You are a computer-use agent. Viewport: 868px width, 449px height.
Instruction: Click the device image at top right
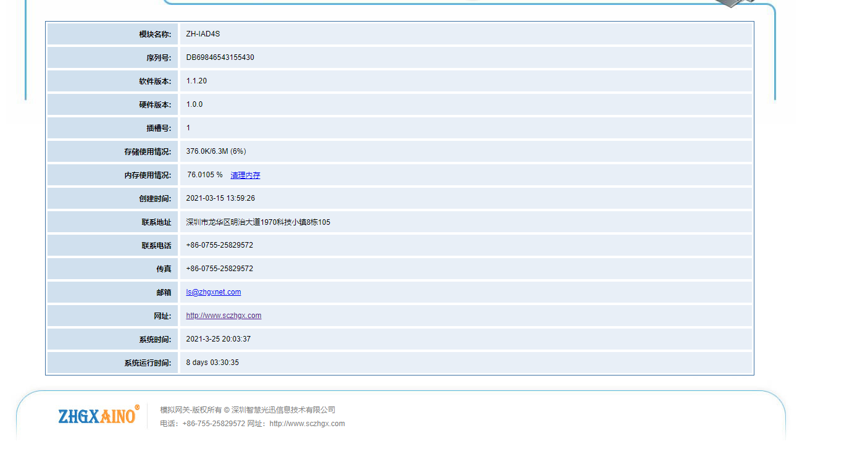736,3
